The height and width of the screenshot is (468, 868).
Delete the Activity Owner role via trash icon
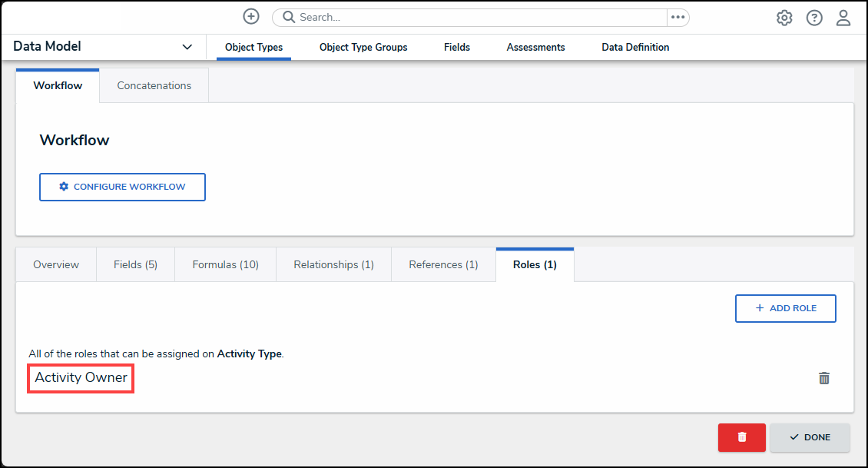click(x=824, y=378)
